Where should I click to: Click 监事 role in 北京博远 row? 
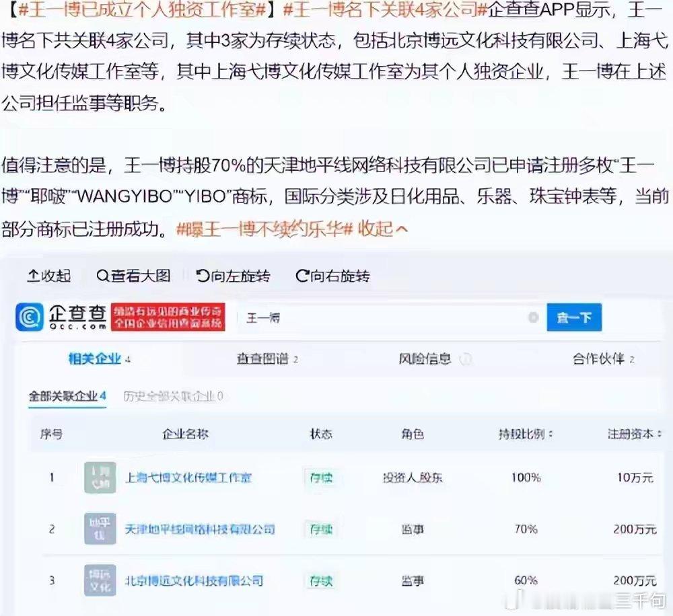[x=413, y=580]
